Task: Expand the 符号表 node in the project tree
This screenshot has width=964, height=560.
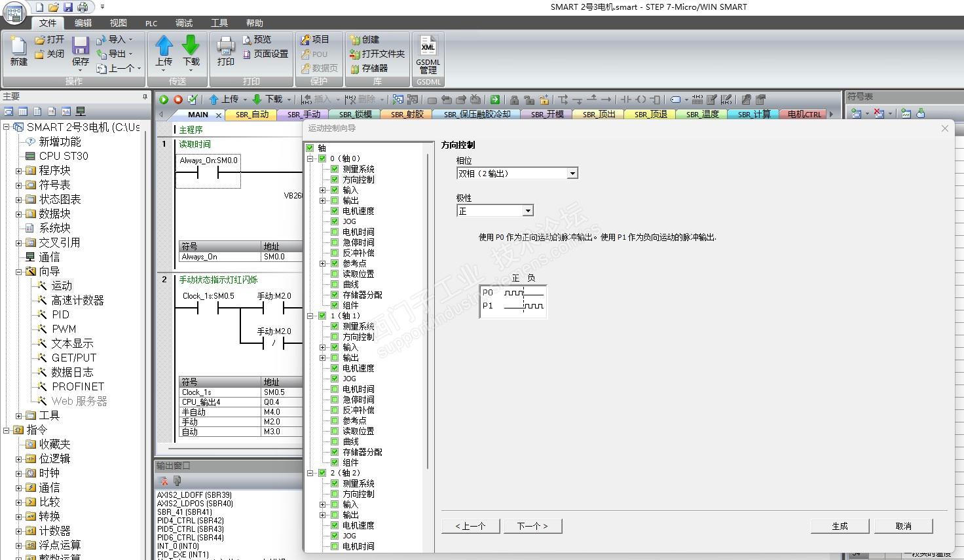Action: pos(19,185)
